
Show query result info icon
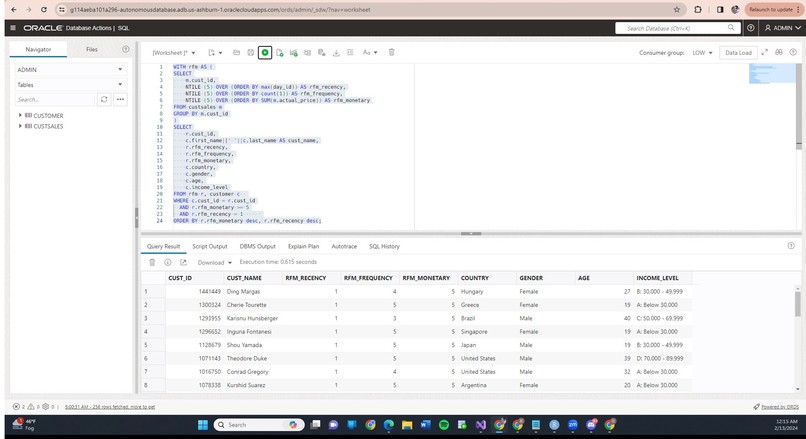pyautogui.click(x=168, y=262)
